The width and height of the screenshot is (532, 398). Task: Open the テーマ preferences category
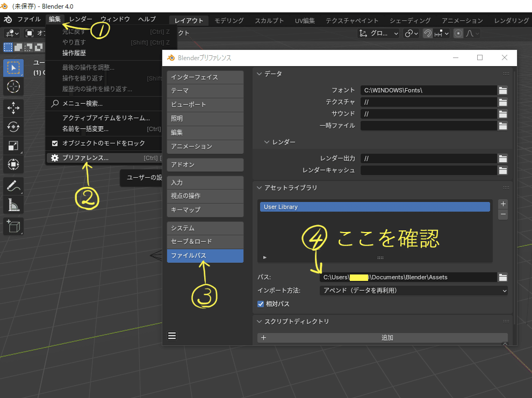(x=205, y=91)
